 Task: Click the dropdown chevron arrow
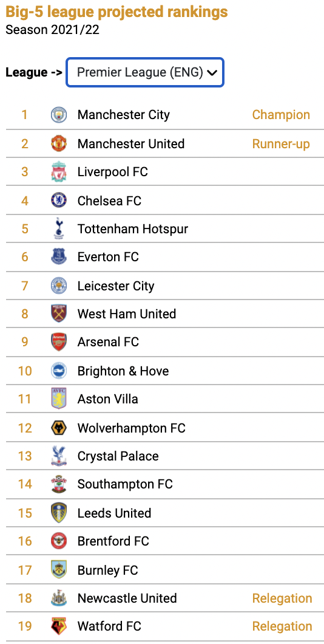(212, 73)
